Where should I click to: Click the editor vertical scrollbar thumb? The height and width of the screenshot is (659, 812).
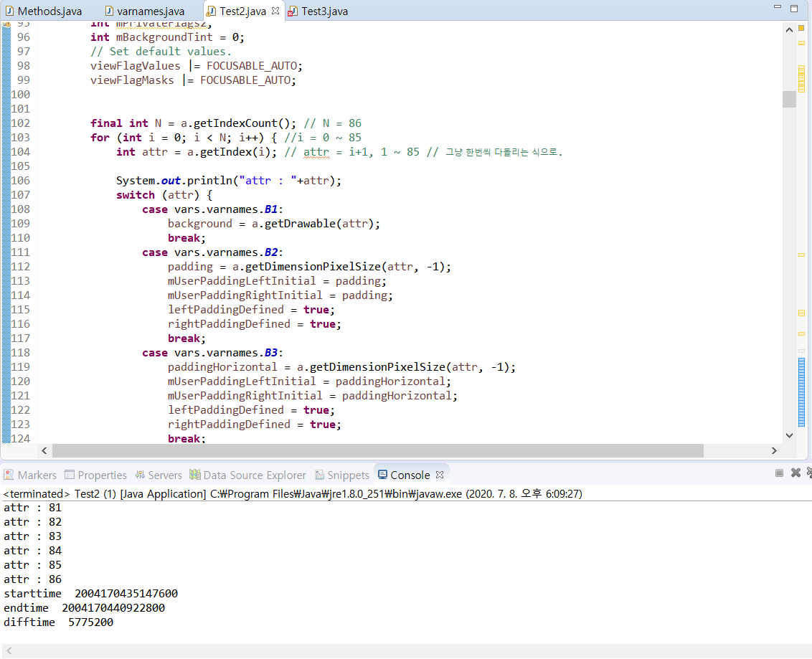(789, 99)
